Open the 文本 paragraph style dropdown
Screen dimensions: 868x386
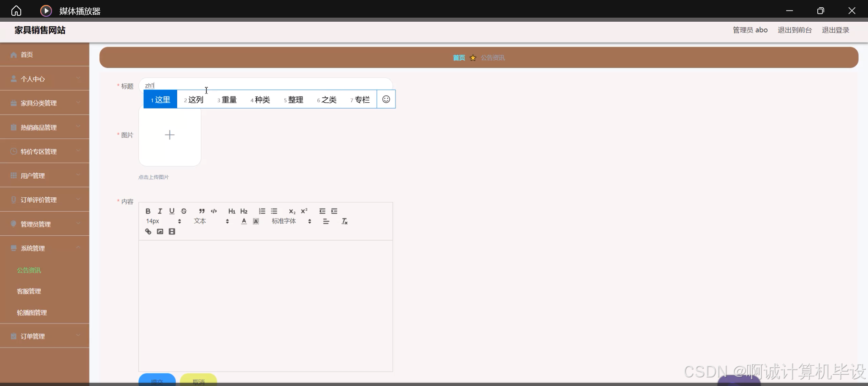pos(212,221)
